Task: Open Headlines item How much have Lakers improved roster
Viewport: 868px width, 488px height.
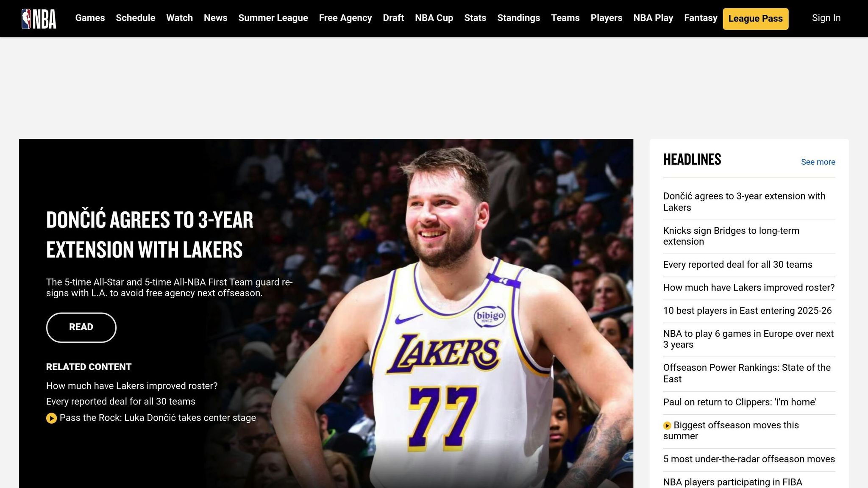Action: tap(749, 288)
